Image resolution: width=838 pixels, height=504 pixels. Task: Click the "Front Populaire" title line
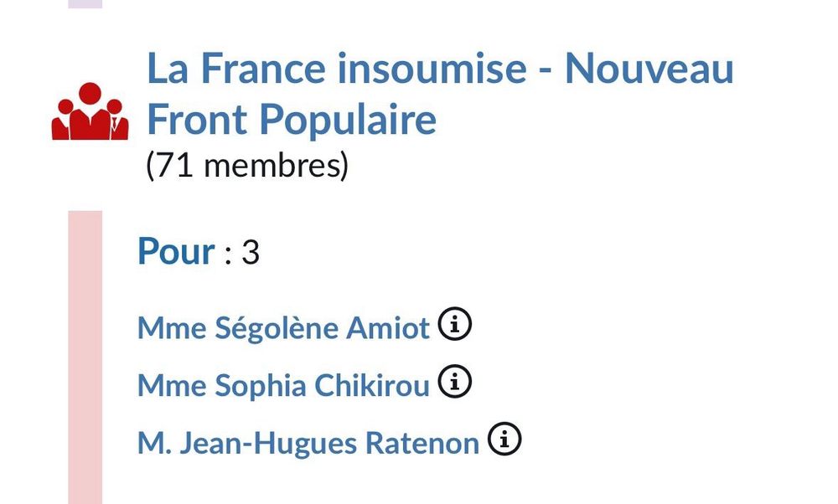click(x=292, y=120)
